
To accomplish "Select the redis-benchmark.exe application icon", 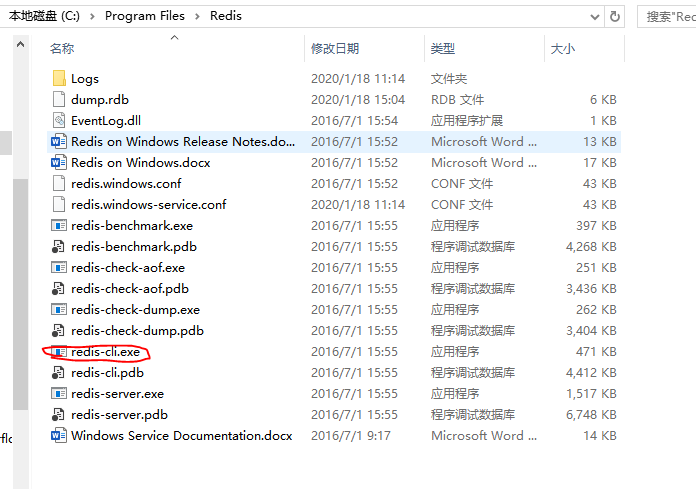I will pos(59,225).
